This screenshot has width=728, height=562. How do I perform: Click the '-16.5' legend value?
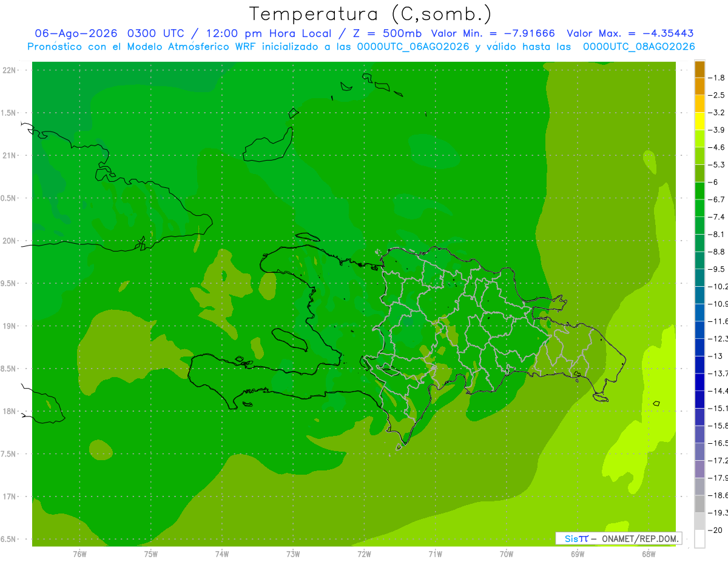(x=718, y=443)
